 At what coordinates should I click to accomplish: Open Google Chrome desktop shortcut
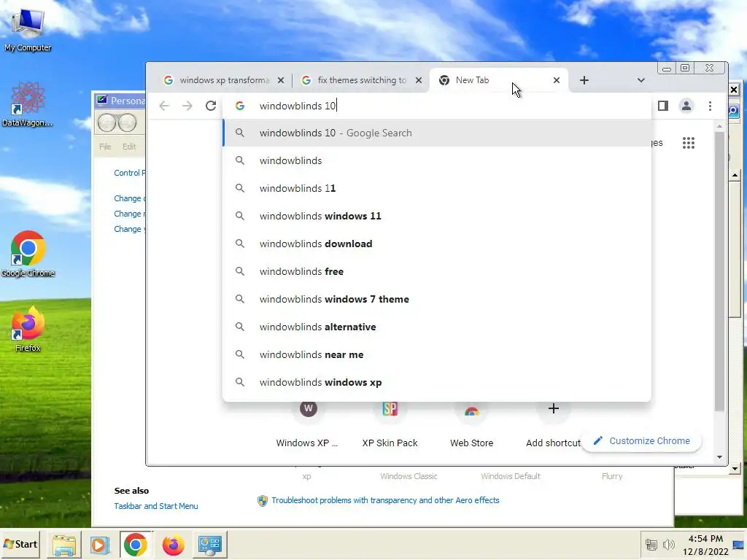(28, 254)
